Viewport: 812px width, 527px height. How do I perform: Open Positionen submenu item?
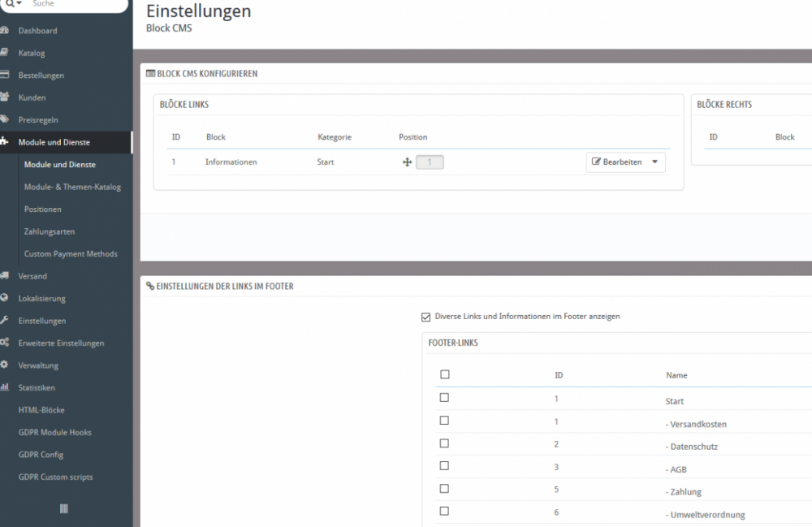[x=42, y=210]
